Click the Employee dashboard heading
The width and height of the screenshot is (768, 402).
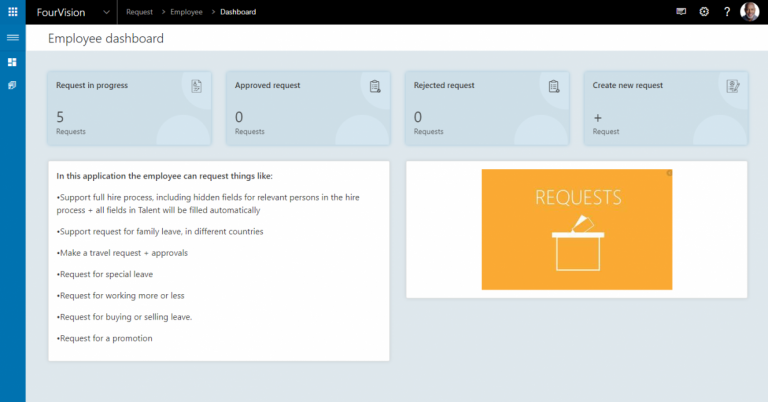[106, 38]
